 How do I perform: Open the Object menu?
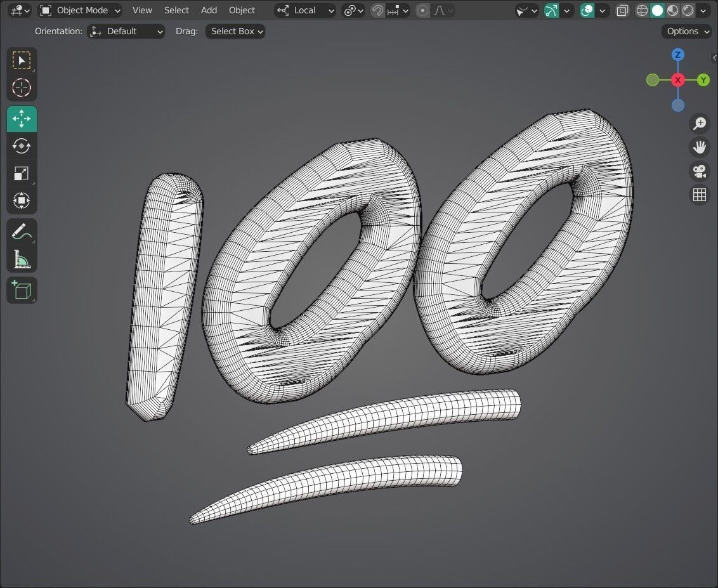click(242, 10)
